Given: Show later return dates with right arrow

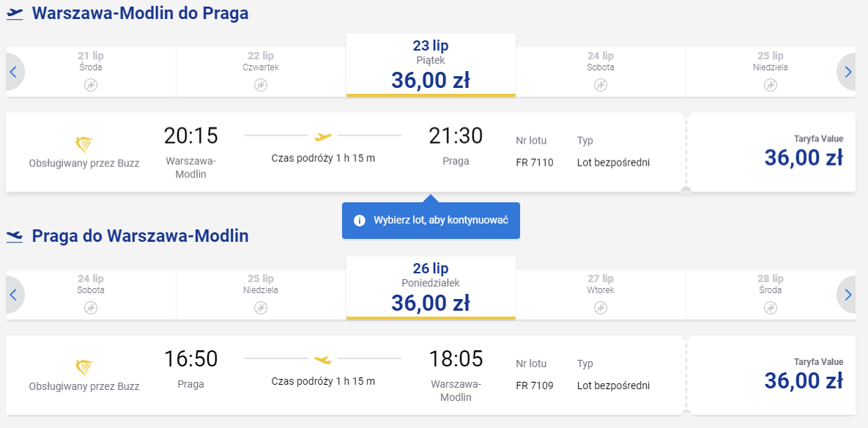Looking at the screenshot, I should pyautogui.click(x=847, y=295).
